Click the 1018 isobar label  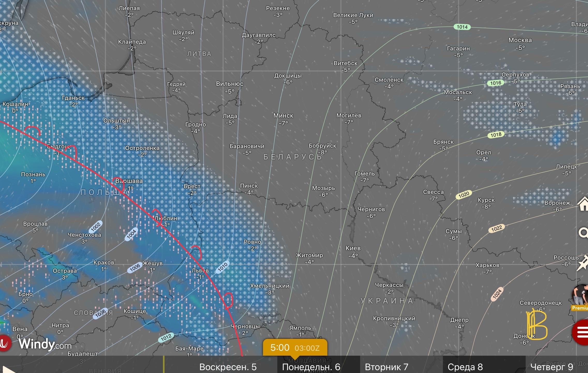(496, 135)
